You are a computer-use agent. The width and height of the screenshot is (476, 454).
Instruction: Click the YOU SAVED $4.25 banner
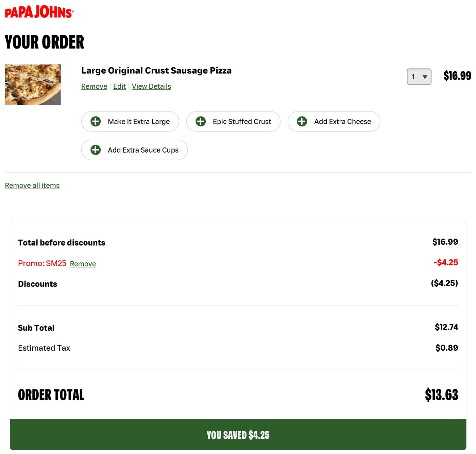[x=238, y=435]
